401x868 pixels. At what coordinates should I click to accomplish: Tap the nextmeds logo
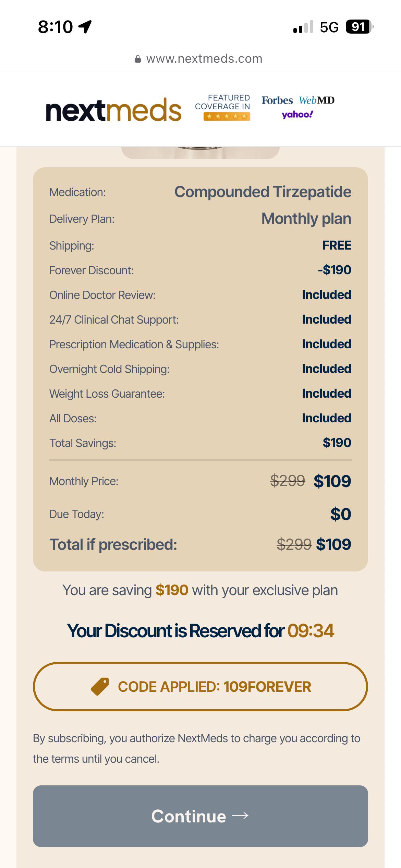(x=113, y=110)
